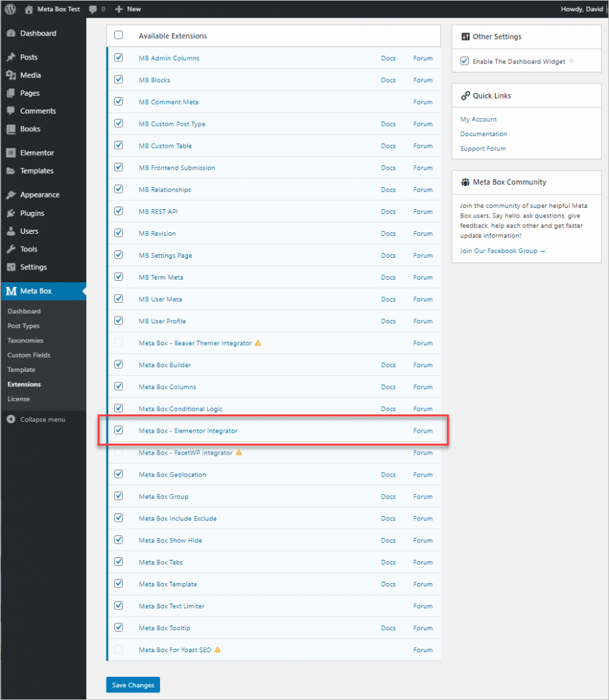Select all with Available Extensions checkbox
The width and height of the screenshot is (609, 700).
(119, 36)
